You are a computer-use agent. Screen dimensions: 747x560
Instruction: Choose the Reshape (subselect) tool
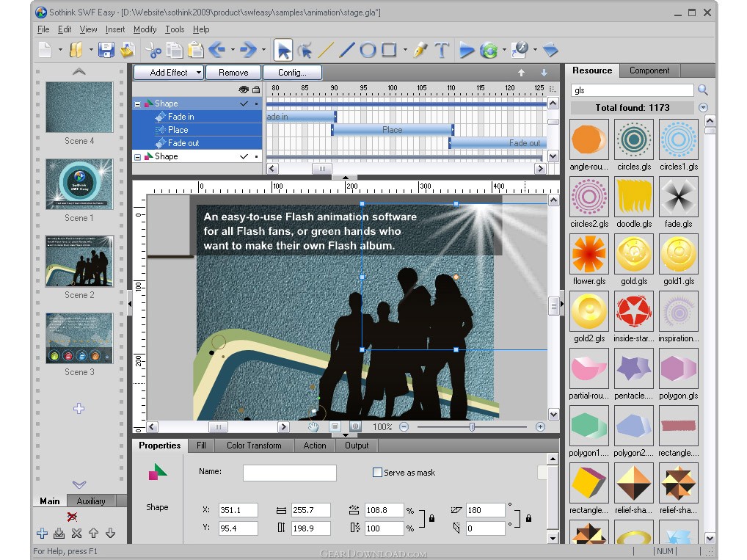point(305,50)
